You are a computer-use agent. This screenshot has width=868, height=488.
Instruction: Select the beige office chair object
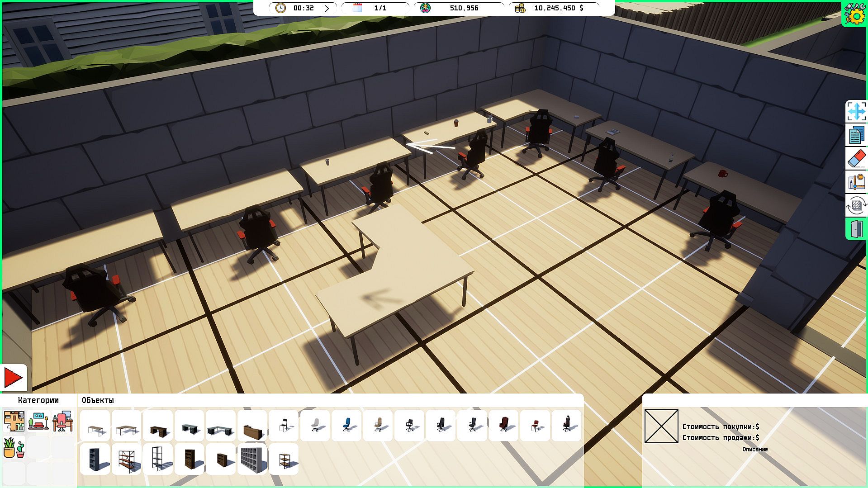[x=378, y=426]
